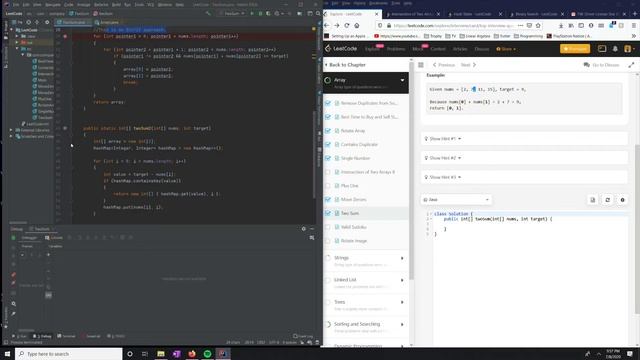Open the run configuration dropdown in IntelliJ toolbar
This screenshot has width=640, height=360.
(x=232, y=13)
